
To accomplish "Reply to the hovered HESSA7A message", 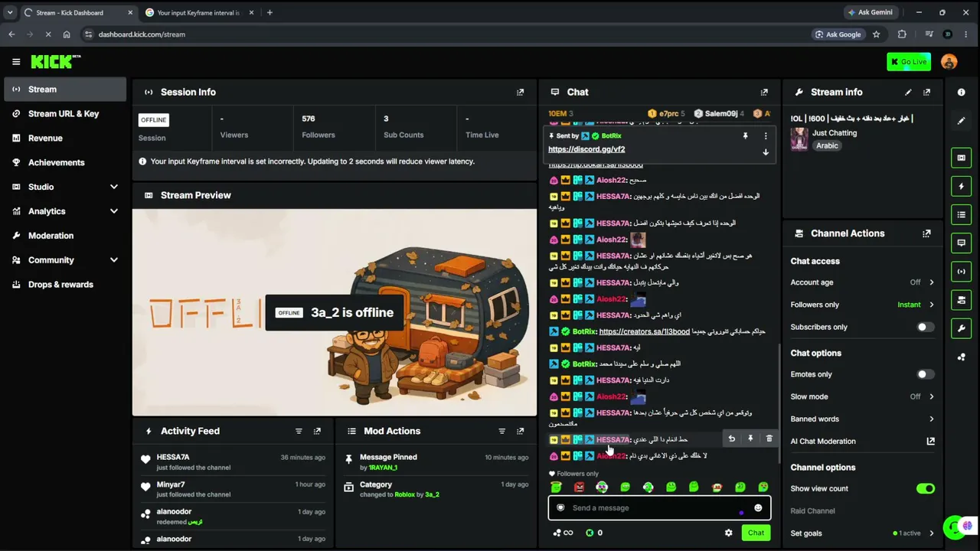I will [x=731, y=439].
